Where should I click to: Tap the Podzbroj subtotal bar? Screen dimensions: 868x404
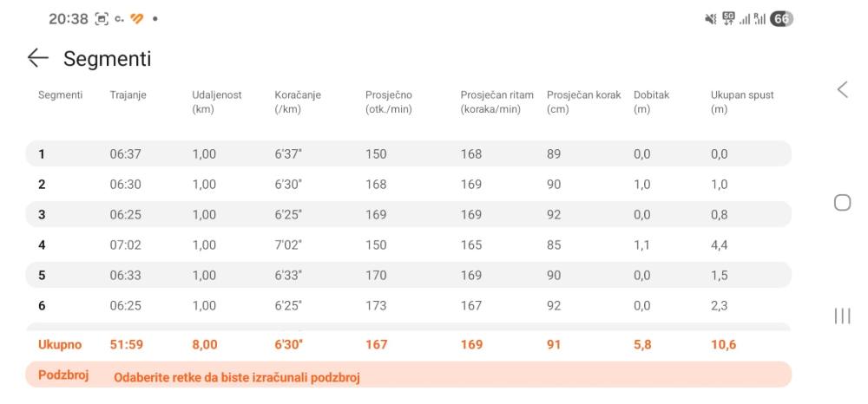click(x=409, y=375)
